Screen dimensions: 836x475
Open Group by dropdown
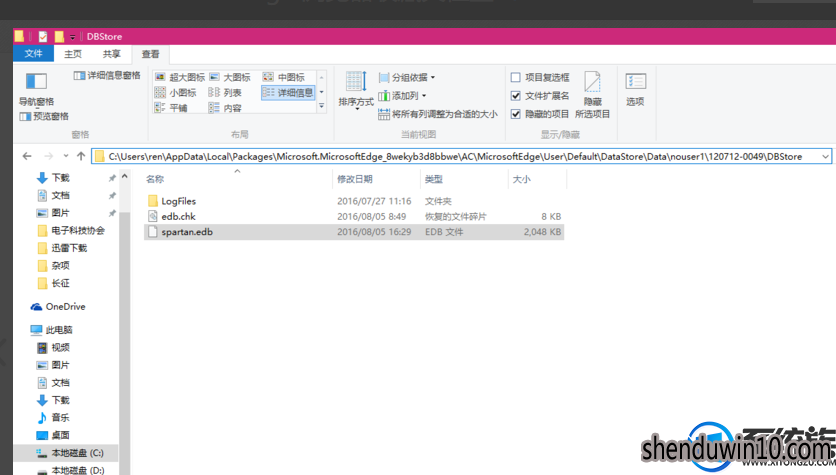tap(407, 77)
